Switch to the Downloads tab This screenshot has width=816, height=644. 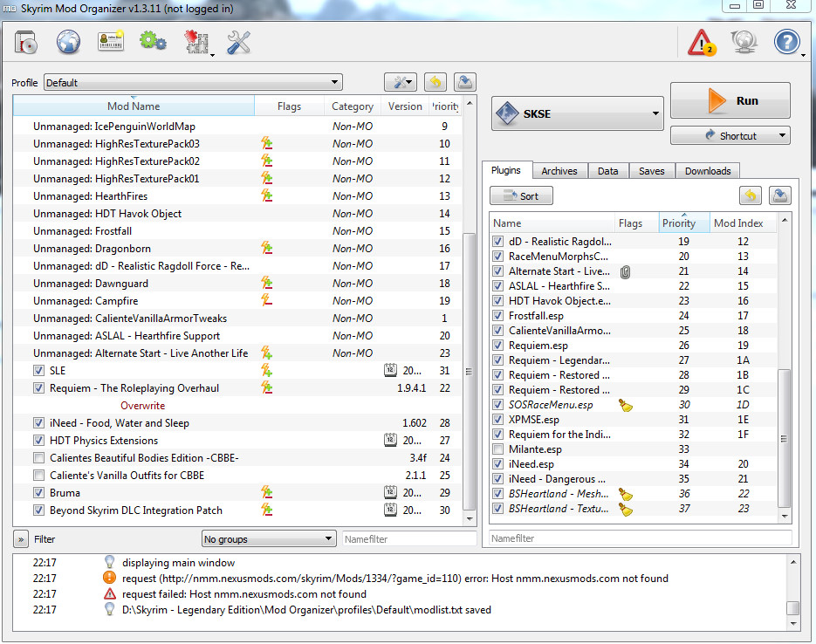pos(708,171)
